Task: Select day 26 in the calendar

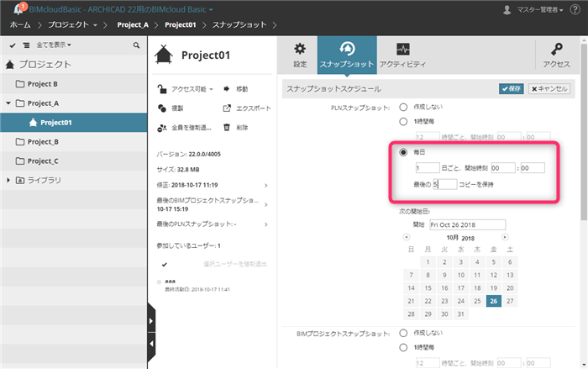Action: [x=494, y=301]
